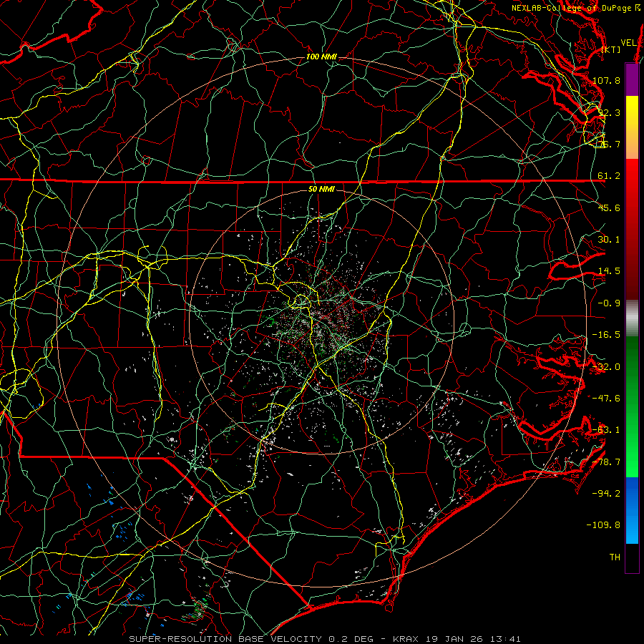Select the 92.3 scale value
Viewport: 644px width, 644px height.
click(609, 112)
